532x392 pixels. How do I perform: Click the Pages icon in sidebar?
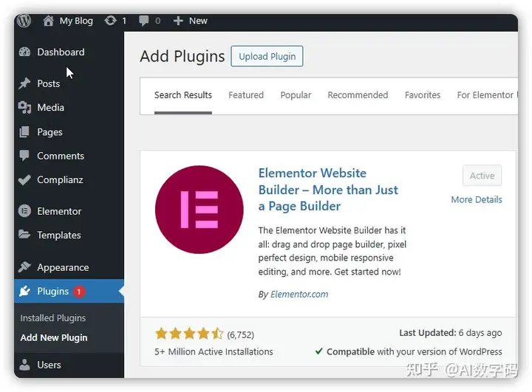coord(24,132)
